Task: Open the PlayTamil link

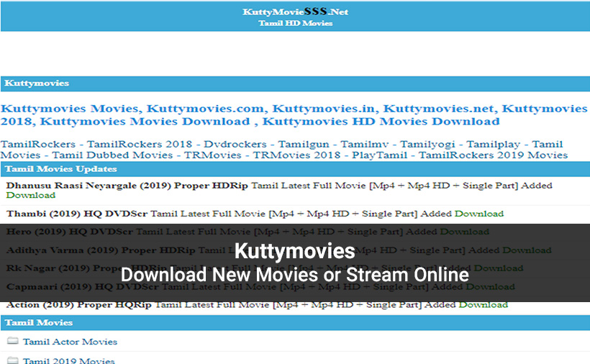Action: click(x=380, y=155)
